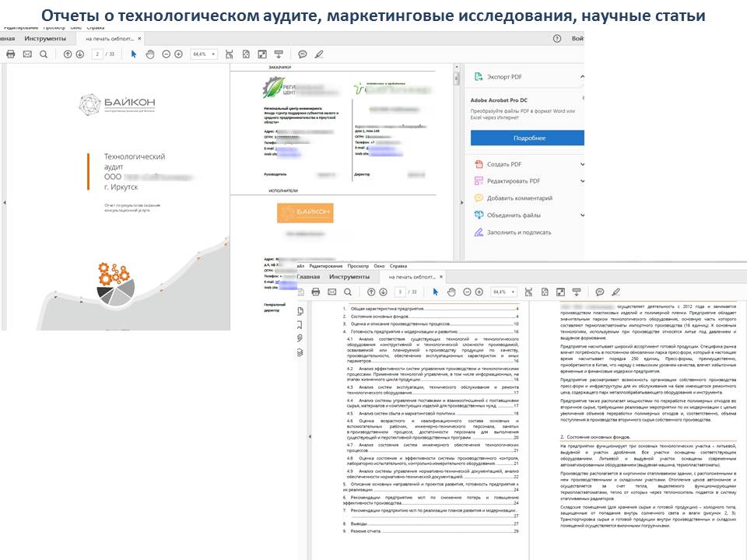Image resolution: width=747 pixels, height=560 pixels.
Task: Go to previous page in front window
Action: (x=371, y=292)
